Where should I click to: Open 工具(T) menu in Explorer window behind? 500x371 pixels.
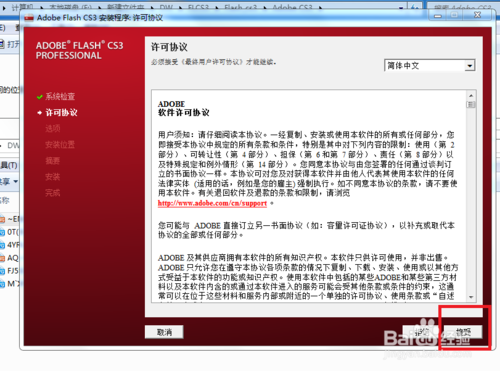point(9,165)
